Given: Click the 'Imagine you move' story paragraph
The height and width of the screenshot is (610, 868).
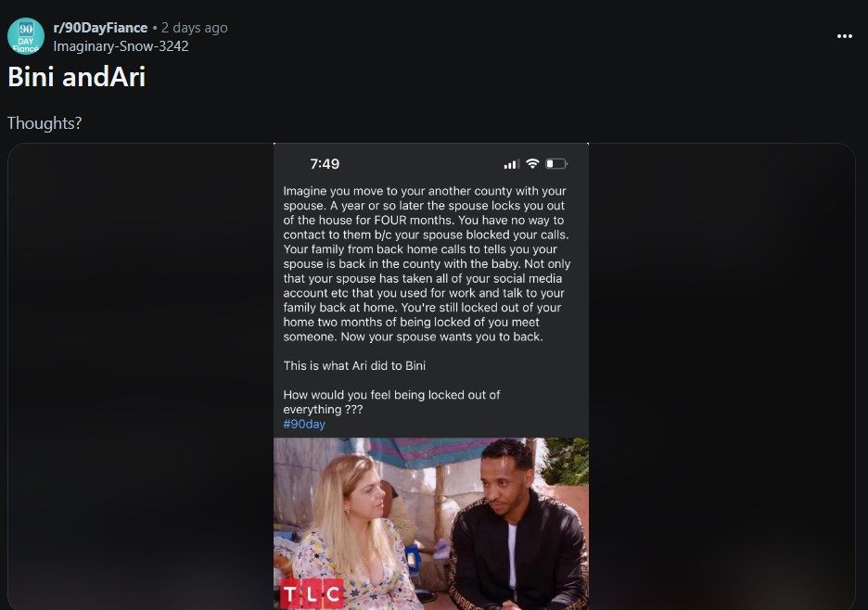Looking at the screenshot, I should click(x=427, y=263).
